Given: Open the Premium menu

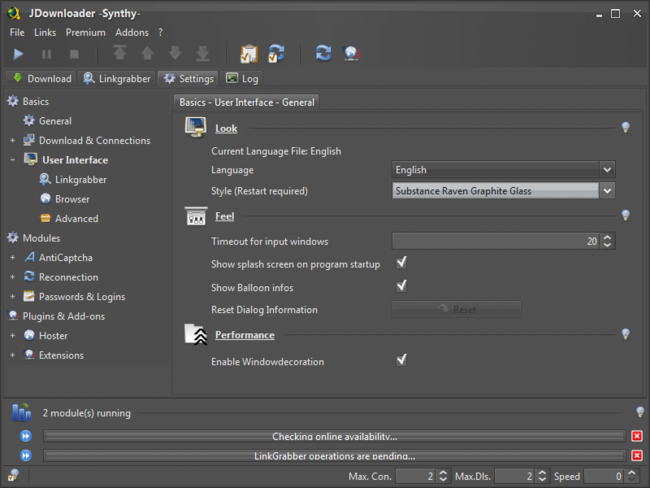Looking at the screenshot, I should click(x=85, y=32).
